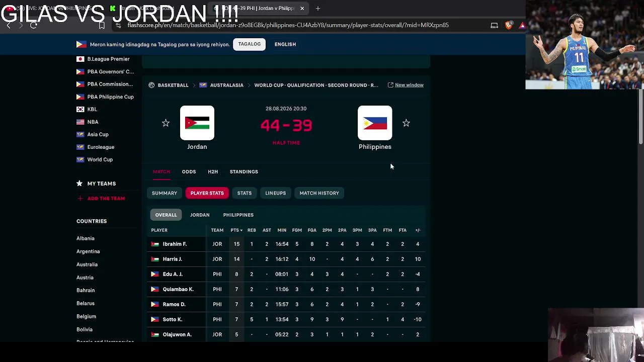Click BASKETBALL breadcrumb link
The width and height of the screenshot is (644, 362).
[x=173, y=85]
